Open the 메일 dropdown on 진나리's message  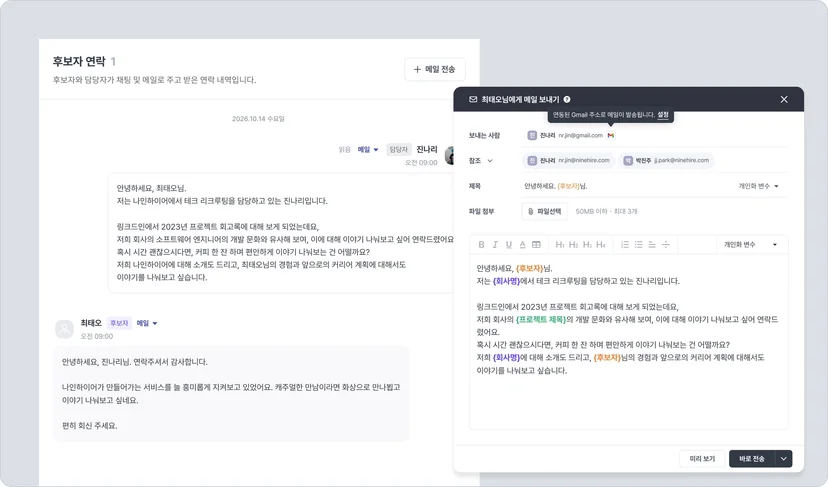click(x=368, y=149)
